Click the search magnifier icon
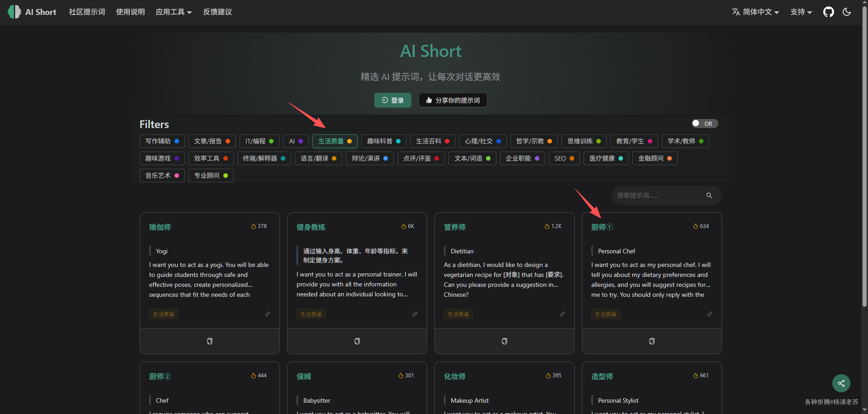Viewport: 868px width, 414px height. point(709,195)
